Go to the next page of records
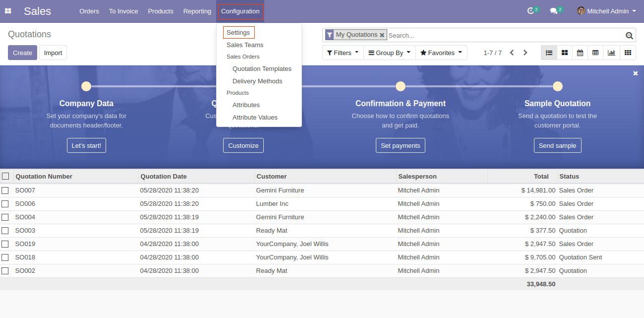The height and width of the screenshot is (318, 644). click(x=526, y=53)
